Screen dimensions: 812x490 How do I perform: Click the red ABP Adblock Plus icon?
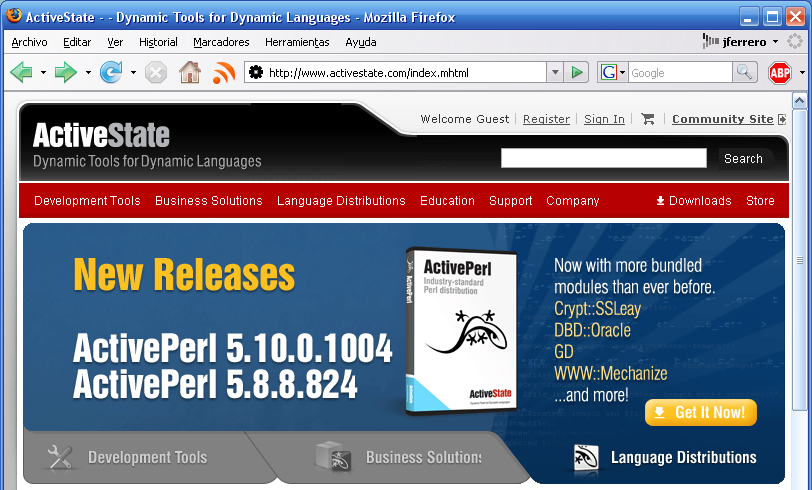(x=780, y=73)
